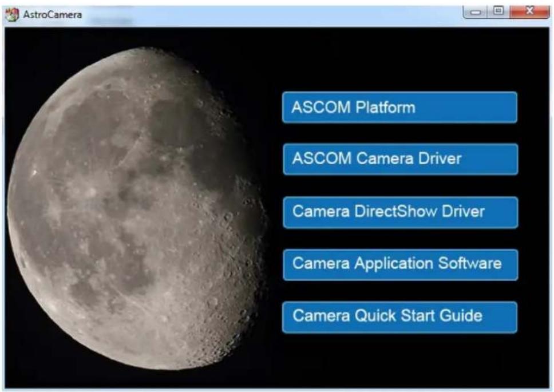View the Camera Quick Start Guide

click(399, 317)
